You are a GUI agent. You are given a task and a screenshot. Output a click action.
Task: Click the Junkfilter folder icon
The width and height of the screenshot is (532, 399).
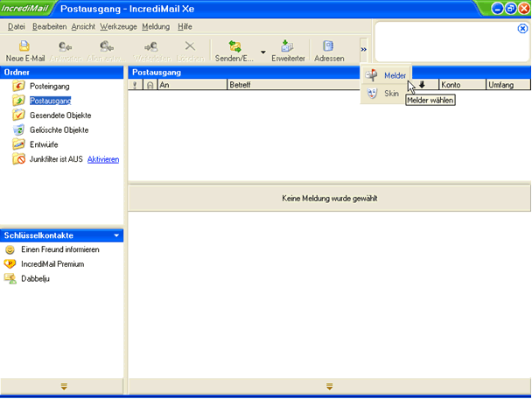pos(18,158)
